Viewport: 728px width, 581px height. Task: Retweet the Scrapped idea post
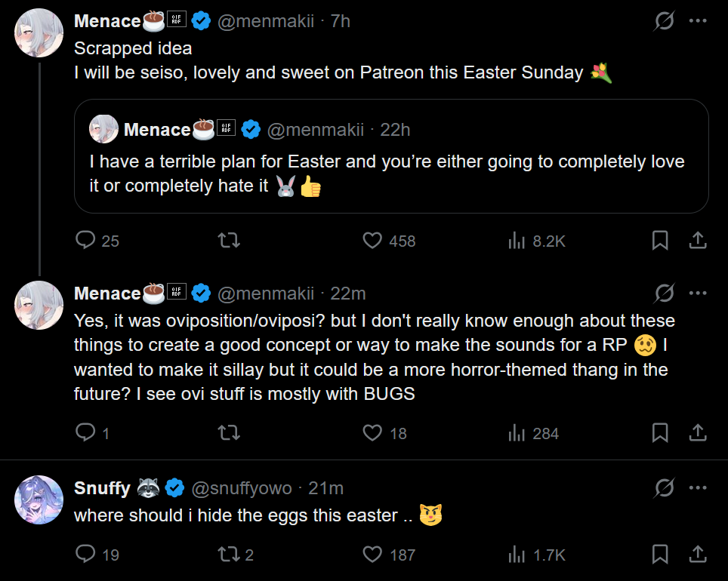click(x=228, y=241)
